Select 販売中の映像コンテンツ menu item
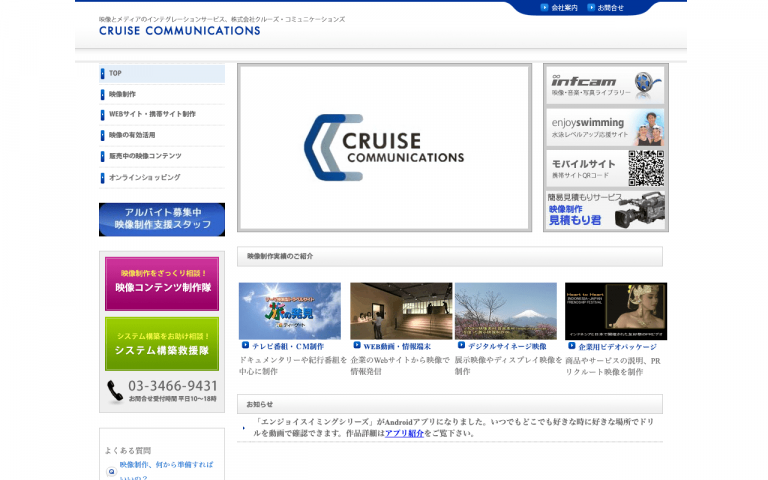768x480 pixels. tap(162, 156)
